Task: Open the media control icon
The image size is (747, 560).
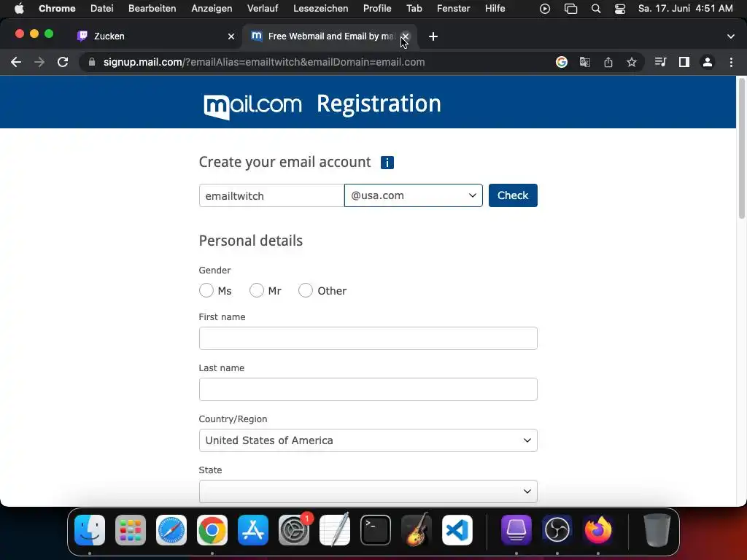Action: pyautogui.click(x=659, y=62)
